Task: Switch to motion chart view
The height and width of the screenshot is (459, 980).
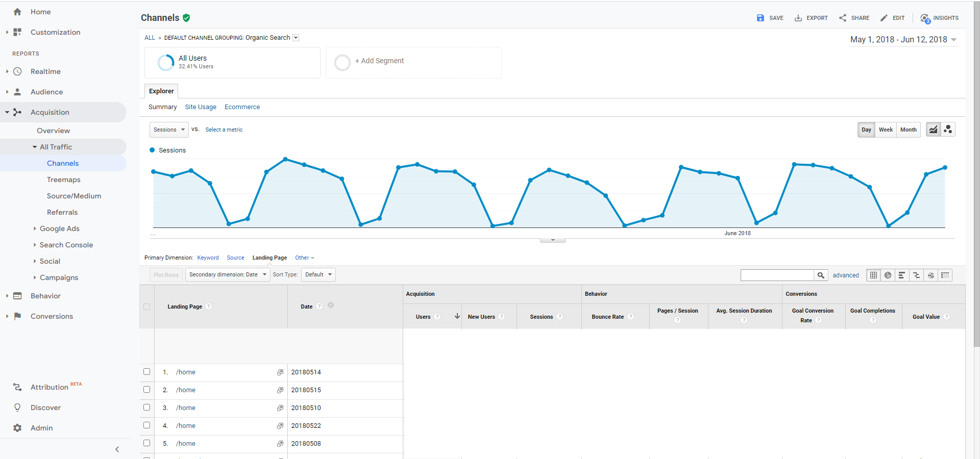Action: (x=948, y=130)
